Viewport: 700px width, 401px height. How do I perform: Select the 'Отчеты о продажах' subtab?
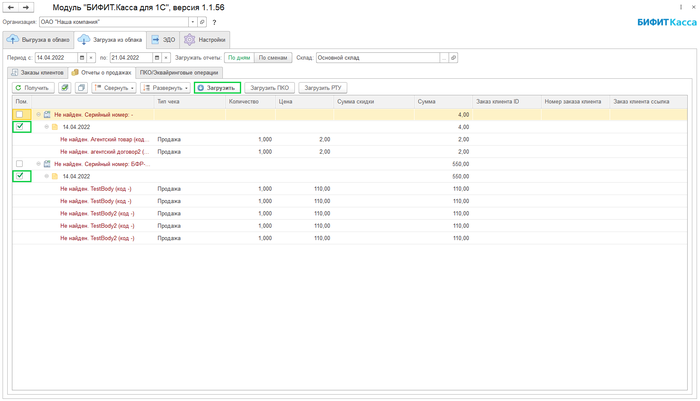click(102, 72)
